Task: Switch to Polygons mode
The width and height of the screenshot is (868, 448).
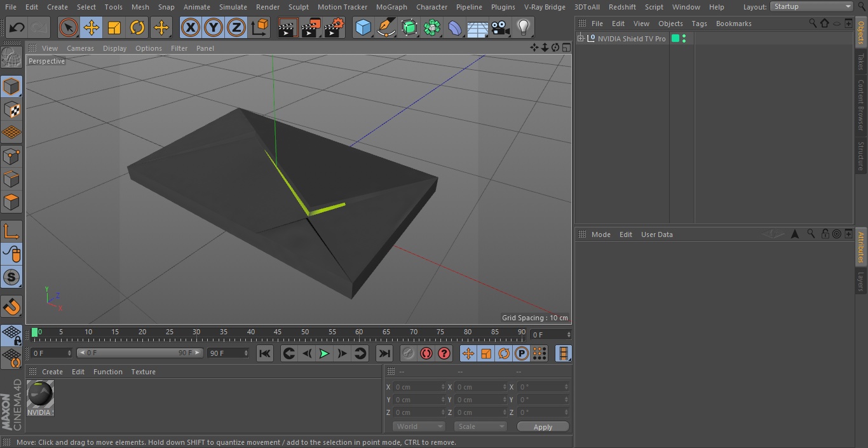Action: pyautogui.click(x=11, y=202)
